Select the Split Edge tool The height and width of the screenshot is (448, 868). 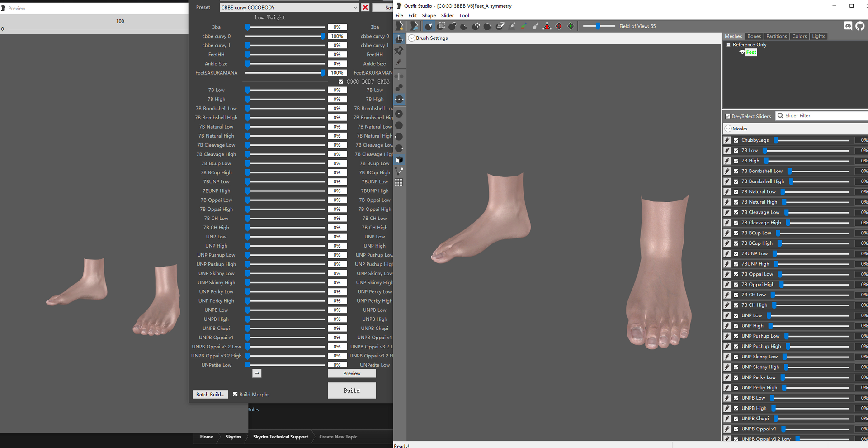571,26
